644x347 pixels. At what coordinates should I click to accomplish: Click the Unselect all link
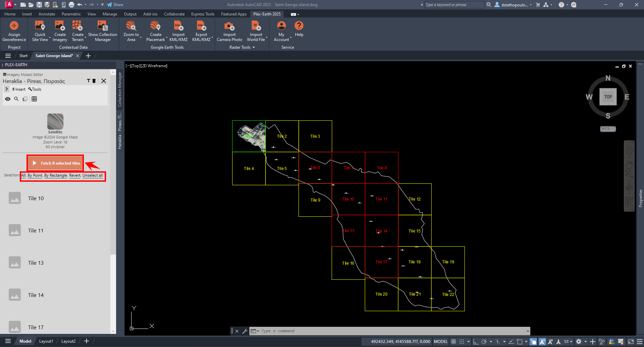coord(93,175)
